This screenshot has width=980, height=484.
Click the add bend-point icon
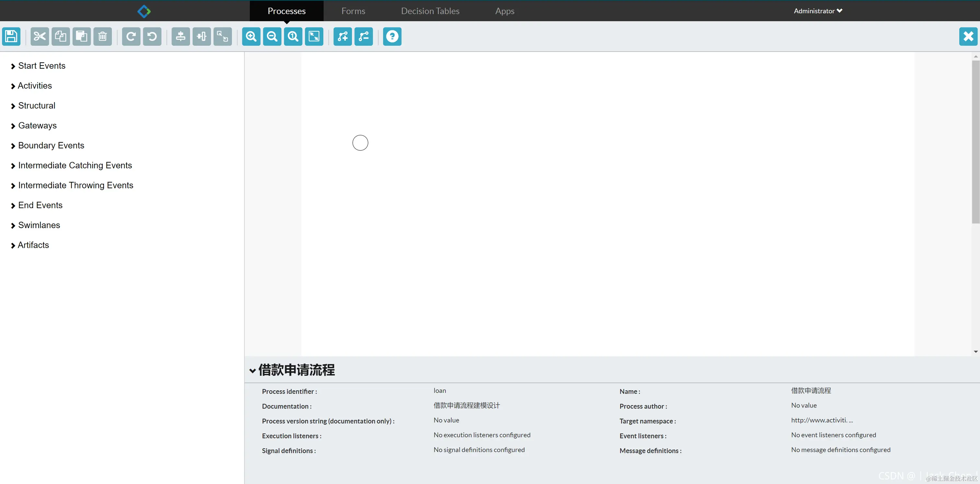(x=343, y=37)
